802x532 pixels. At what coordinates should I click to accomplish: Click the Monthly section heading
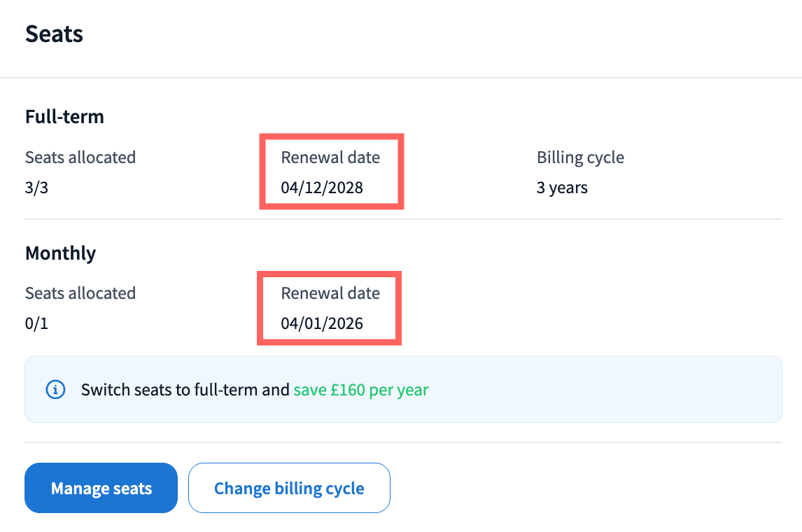pyautogui.click(x=60, y=253)
